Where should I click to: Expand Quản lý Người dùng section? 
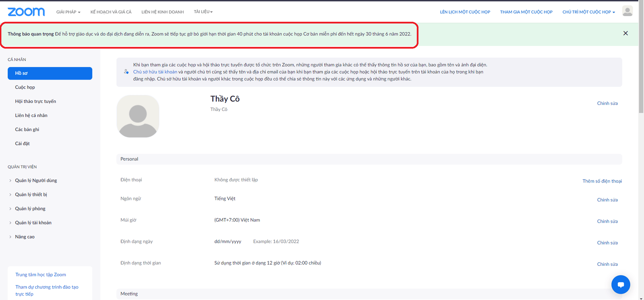tap(36, 181)
